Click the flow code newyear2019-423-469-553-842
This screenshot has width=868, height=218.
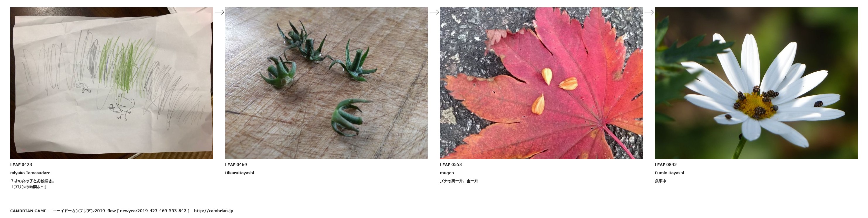tap(153, 211)
